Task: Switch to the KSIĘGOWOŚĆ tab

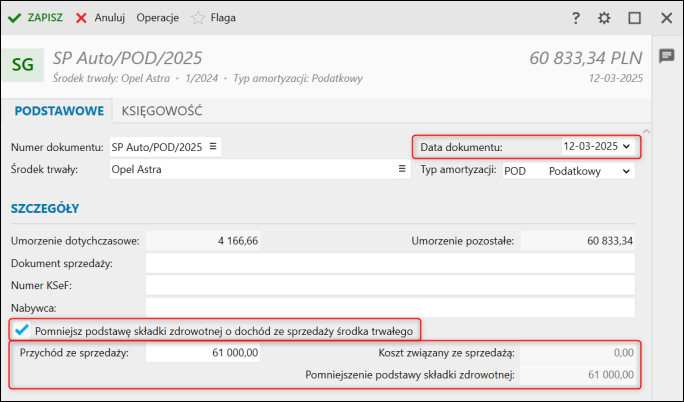Action: [x=162, y=111]
